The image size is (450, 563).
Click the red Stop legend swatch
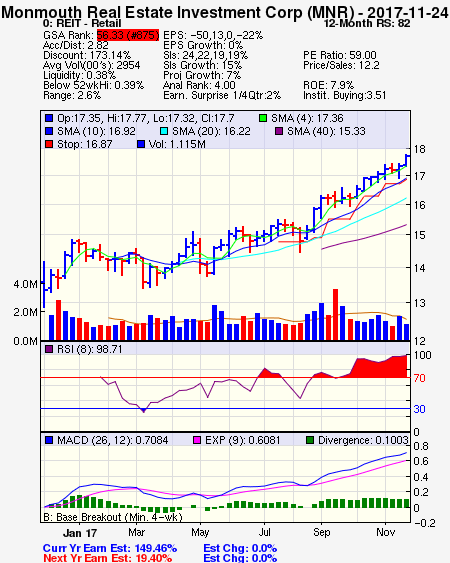49,144
